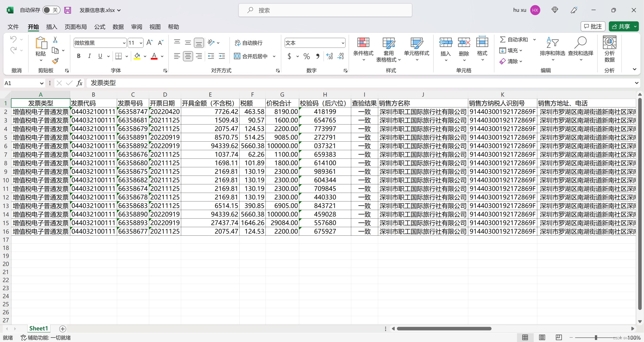Open the fill color dropdown arrow

click(x=145, y=56)
